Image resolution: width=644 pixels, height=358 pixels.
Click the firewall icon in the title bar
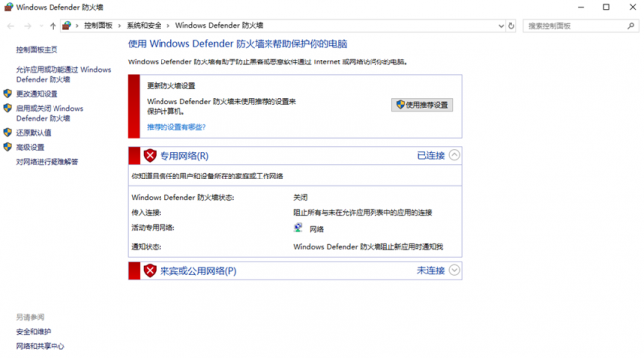tap(8, 7)
